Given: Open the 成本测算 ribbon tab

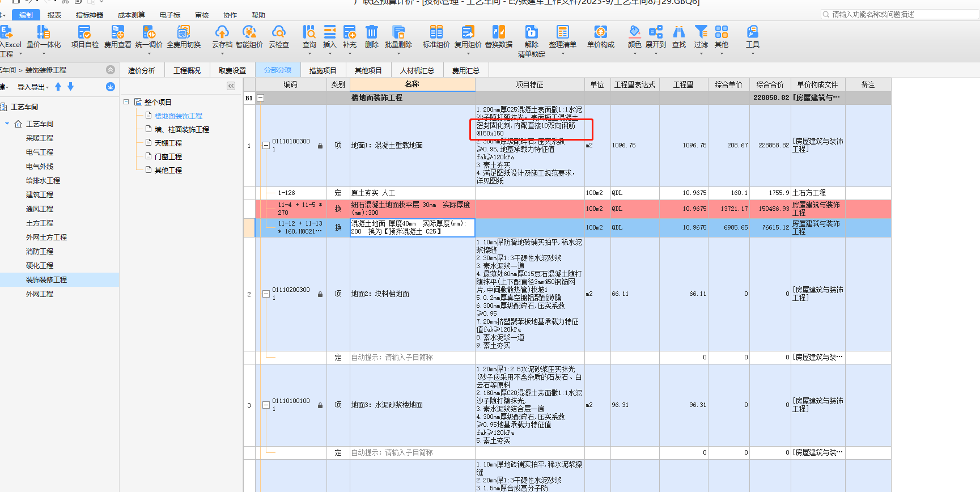Looking at the screenshot, I should point(131,15).
